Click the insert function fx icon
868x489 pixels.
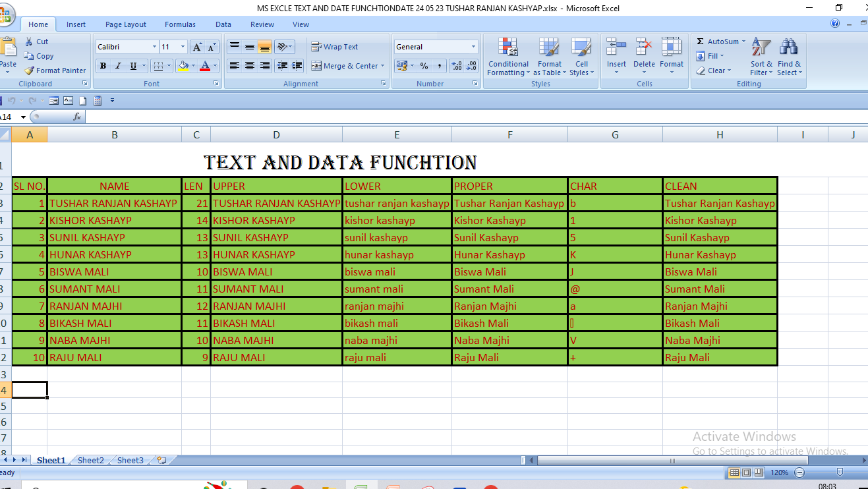tap(77, 117)
